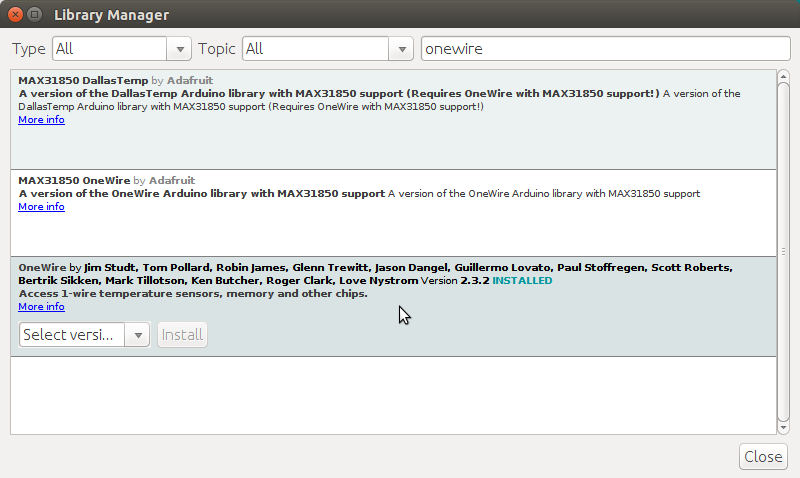Image resolution: width=800 pixels, height=478 pixels.
Task: Click the Type label
Action: coord(29,49)
